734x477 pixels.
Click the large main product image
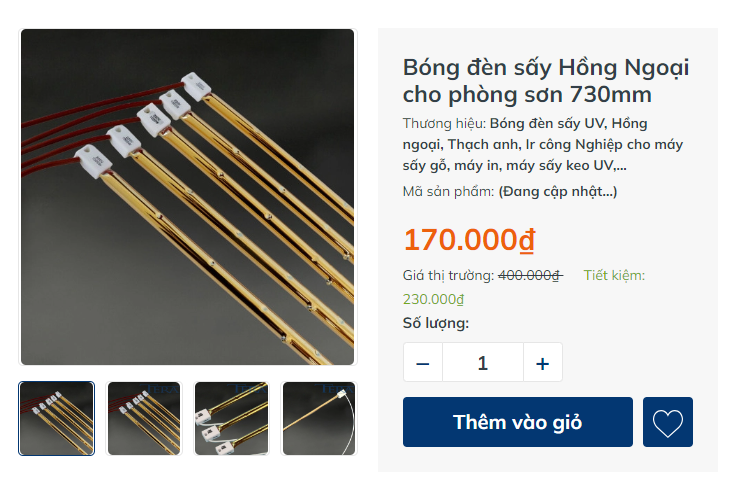(188, 197)
